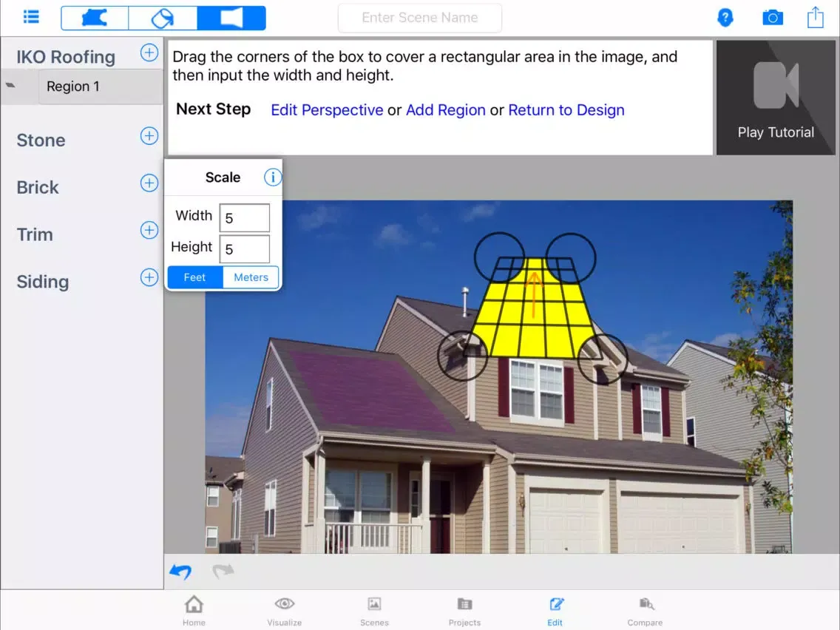Select the region draw tool icon
Image resolution: width=840 pixels, height=630 pixels.
95,18
